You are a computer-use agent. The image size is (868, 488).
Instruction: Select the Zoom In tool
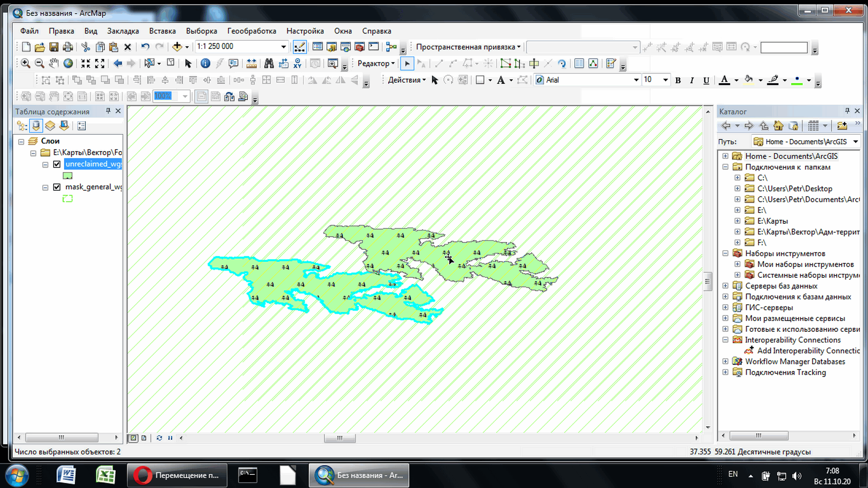click(x=25, y=64)
